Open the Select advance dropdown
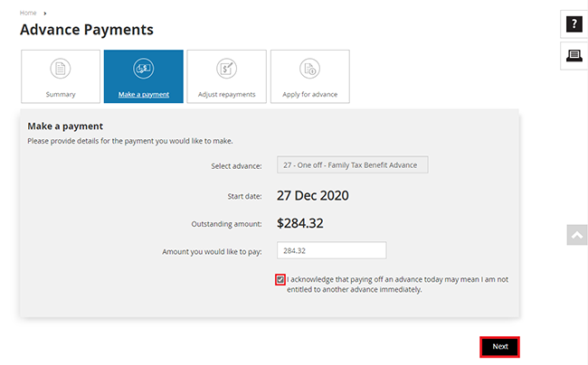The height and width of the screenshot is (365, 588). pyautogui.click(x=353, y=164)
